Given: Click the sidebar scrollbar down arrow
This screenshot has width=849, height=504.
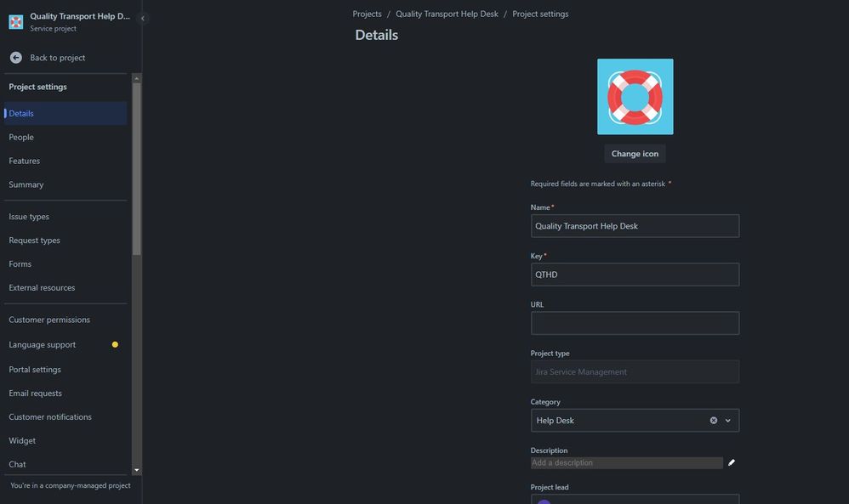Looking at the screenshot, I should point(136,471).
